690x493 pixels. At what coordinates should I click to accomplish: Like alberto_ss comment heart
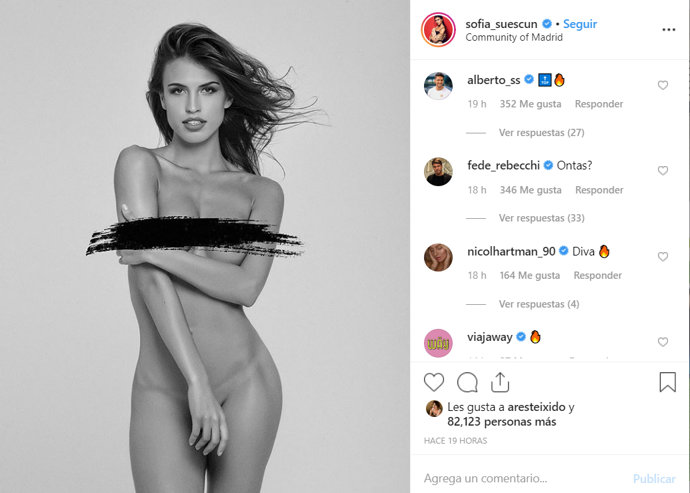pyautogui.click(x=663, y=85)
